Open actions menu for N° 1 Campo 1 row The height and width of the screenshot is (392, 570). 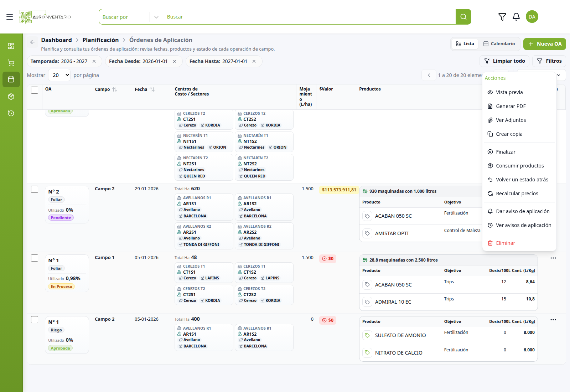pyautogui.click(x=553, y=258)
